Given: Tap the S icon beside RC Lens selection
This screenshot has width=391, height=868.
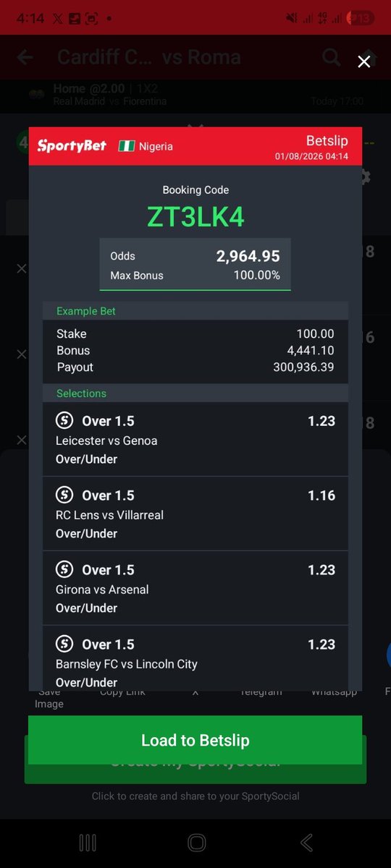Looking at the screenshot, I should pyautogui.click(x=64, y=495).
